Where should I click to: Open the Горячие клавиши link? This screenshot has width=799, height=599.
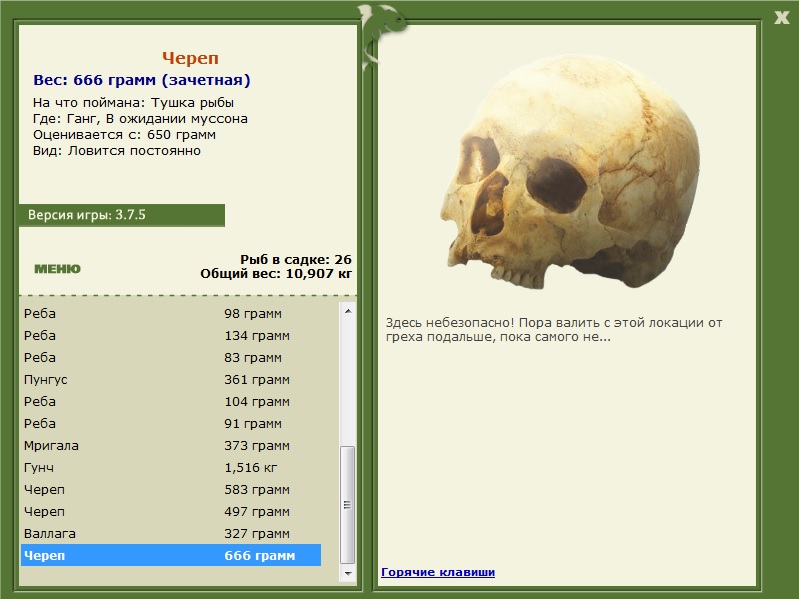(x=438, y=572)
